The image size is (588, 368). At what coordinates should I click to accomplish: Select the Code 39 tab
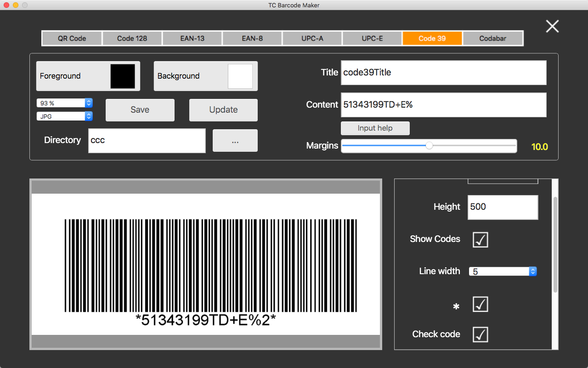pos(432,38)
